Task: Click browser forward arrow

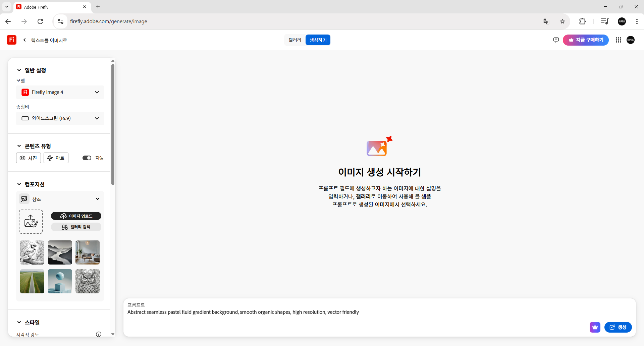Action: (x=24, y=21)
